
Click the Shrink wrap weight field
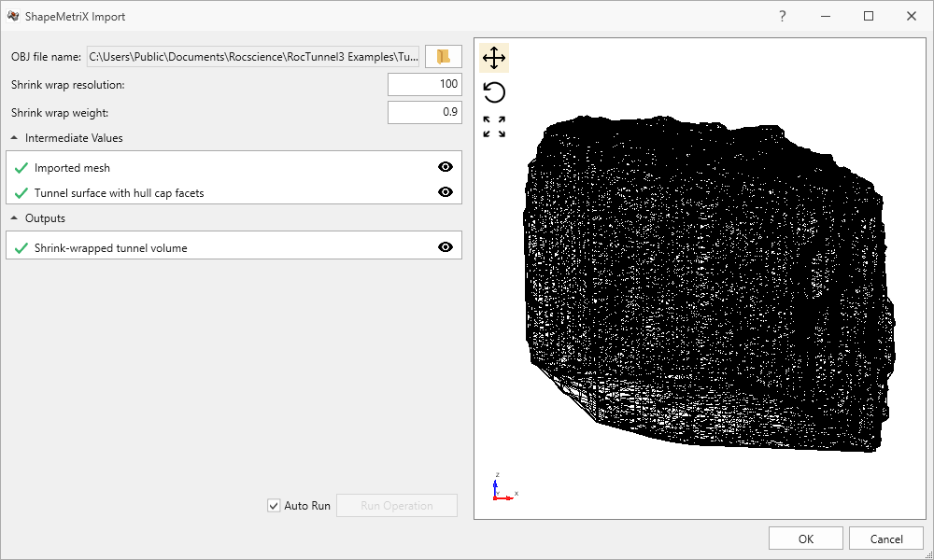[425, 113]
